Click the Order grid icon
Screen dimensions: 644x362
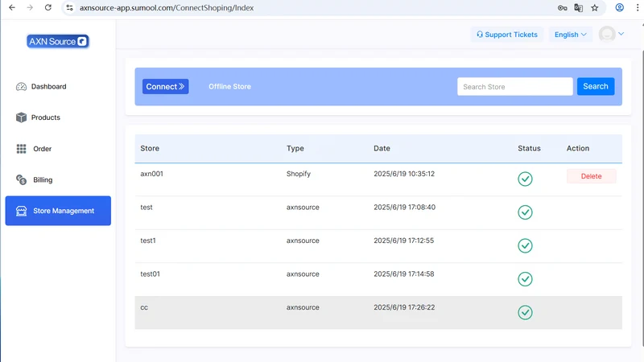click(22, 149)
